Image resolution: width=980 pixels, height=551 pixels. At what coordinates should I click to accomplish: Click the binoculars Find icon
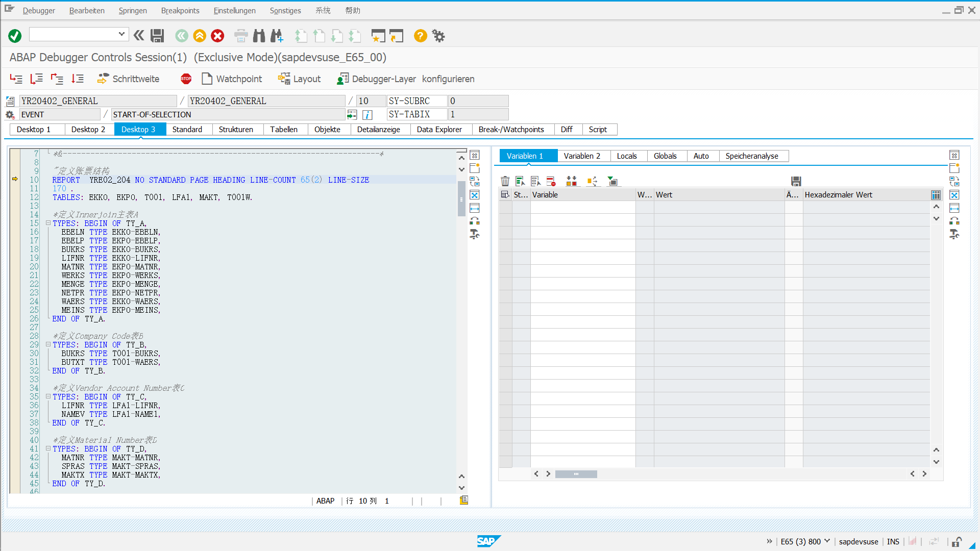pos(259,36)
